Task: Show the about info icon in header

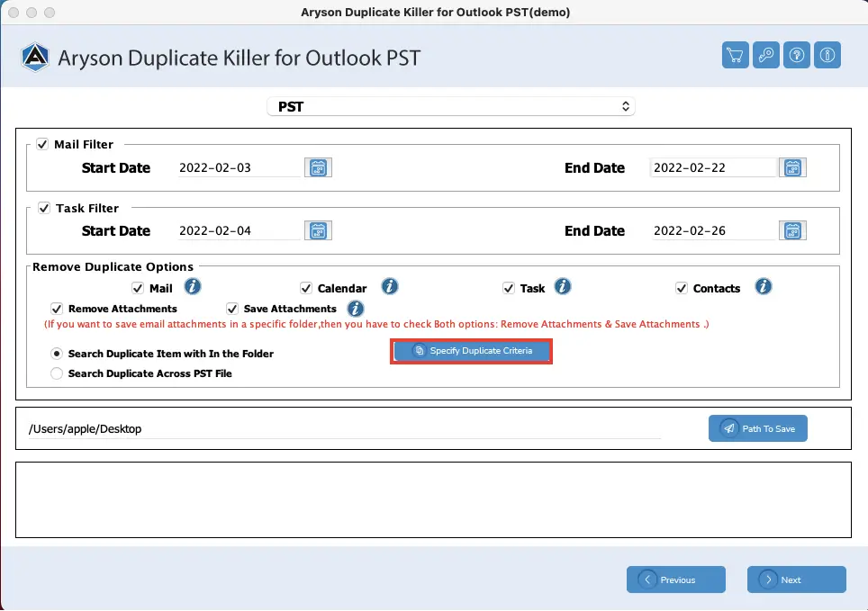Action: [827, 56]
